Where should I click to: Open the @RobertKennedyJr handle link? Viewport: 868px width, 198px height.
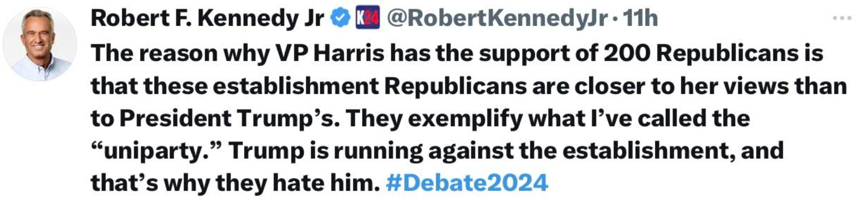[497, 19]
